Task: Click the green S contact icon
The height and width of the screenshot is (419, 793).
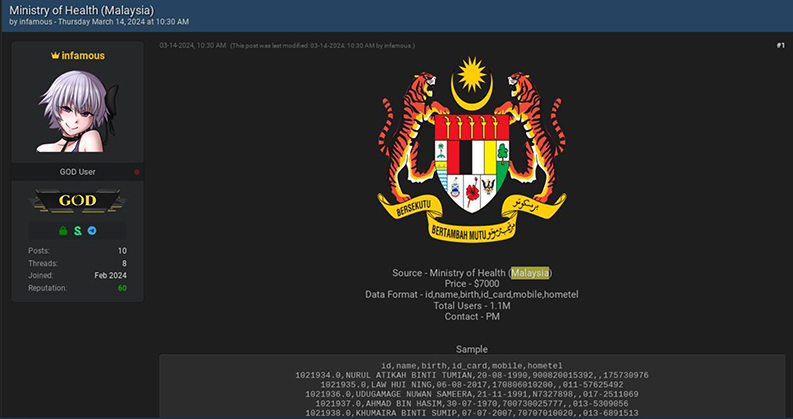Action: [x=77, y=231]
